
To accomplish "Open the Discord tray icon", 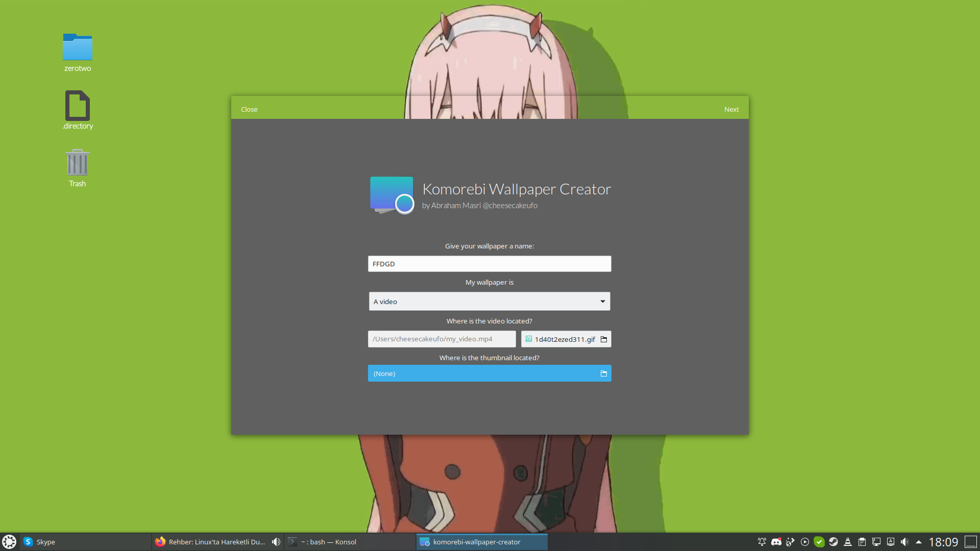I will pos(776,542).
